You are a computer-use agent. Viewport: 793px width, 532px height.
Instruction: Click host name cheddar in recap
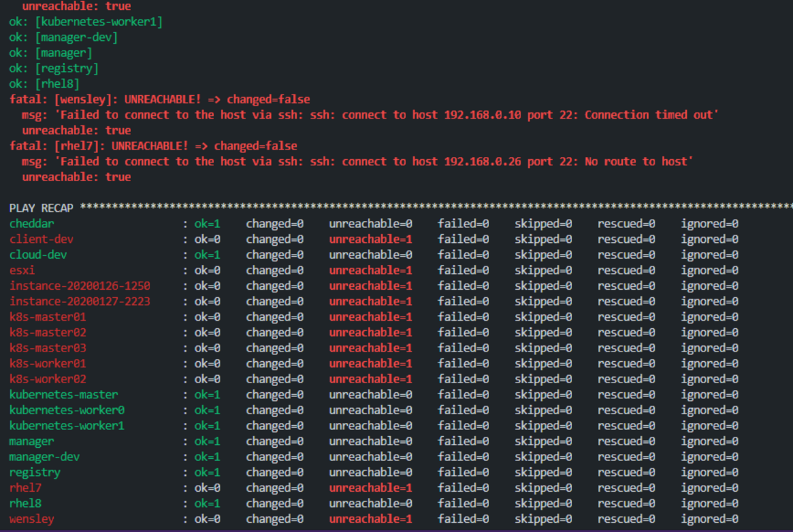tap(32, 224)
